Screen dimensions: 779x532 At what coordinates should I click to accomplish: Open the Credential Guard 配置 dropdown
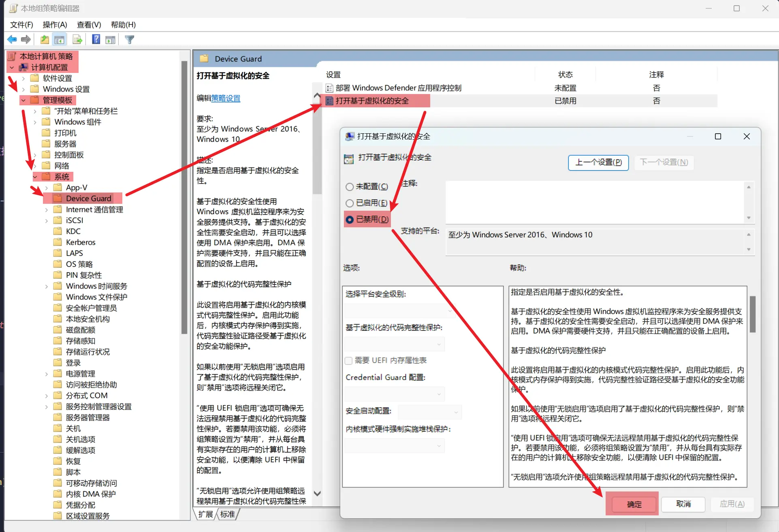tap(395, 394)
